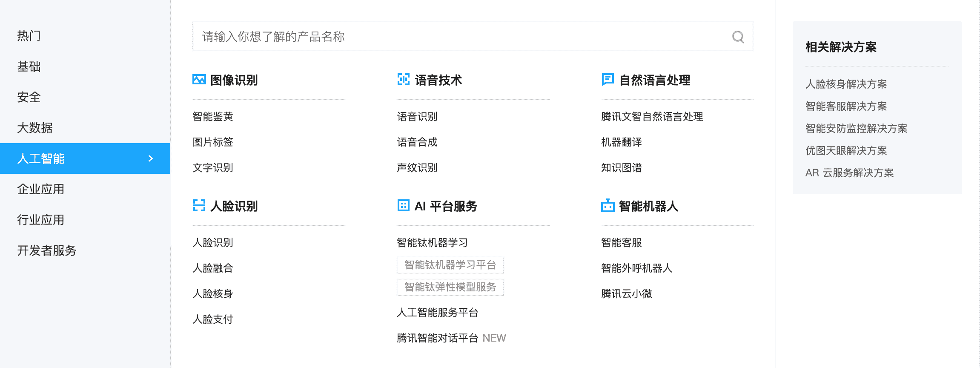Screen dimensions: 980x368
Task: Click the AI 平台服务 icon
Action: click(x=403, y=206)
